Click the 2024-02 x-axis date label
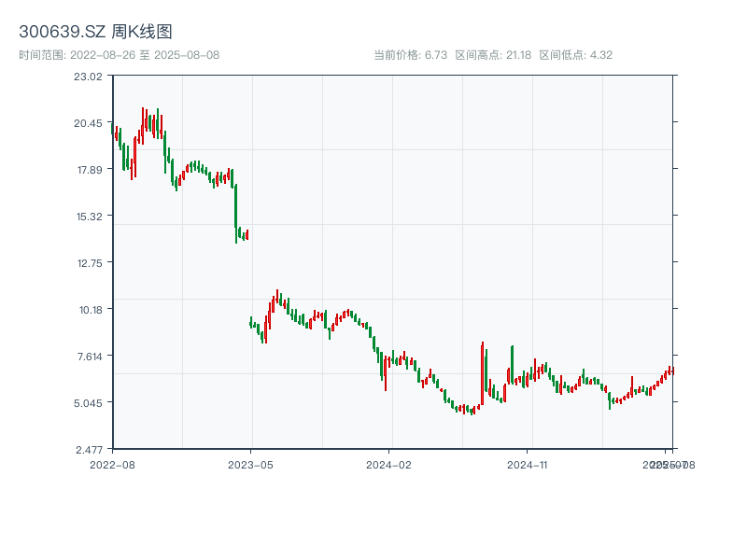 pyautogui.click(x=388, y=464)
